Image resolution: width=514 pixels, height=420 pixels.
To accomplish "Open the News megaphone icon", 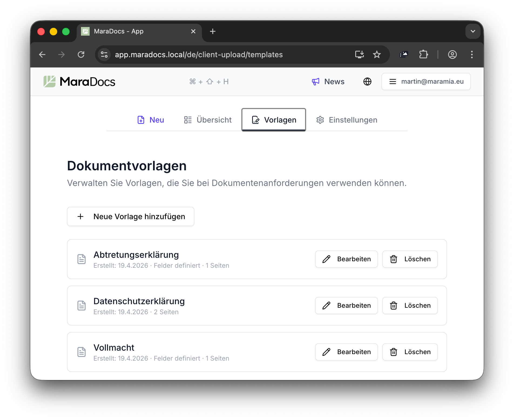I will 316,82.
